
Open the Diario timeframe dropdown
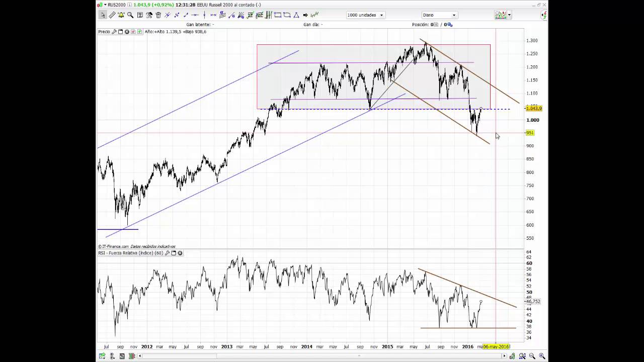(440, 15)
